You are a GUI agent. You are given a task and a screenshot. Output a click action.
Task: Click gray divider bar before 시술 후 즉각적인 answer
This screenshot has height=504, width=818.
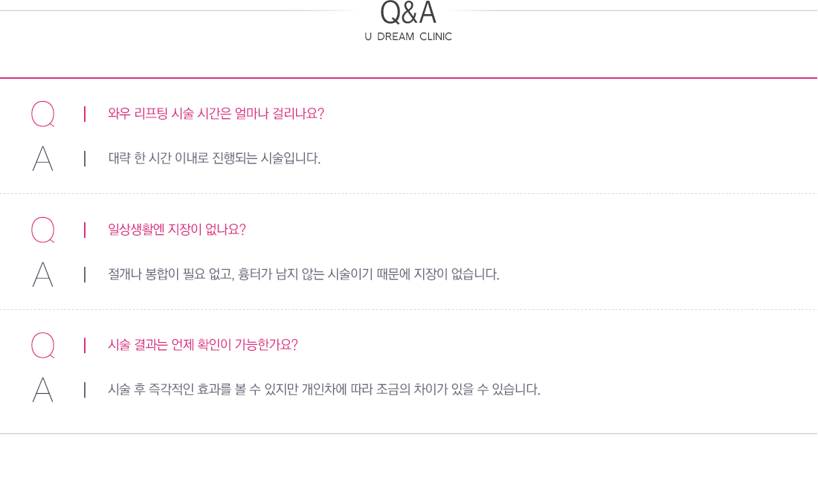pos(85,390)
